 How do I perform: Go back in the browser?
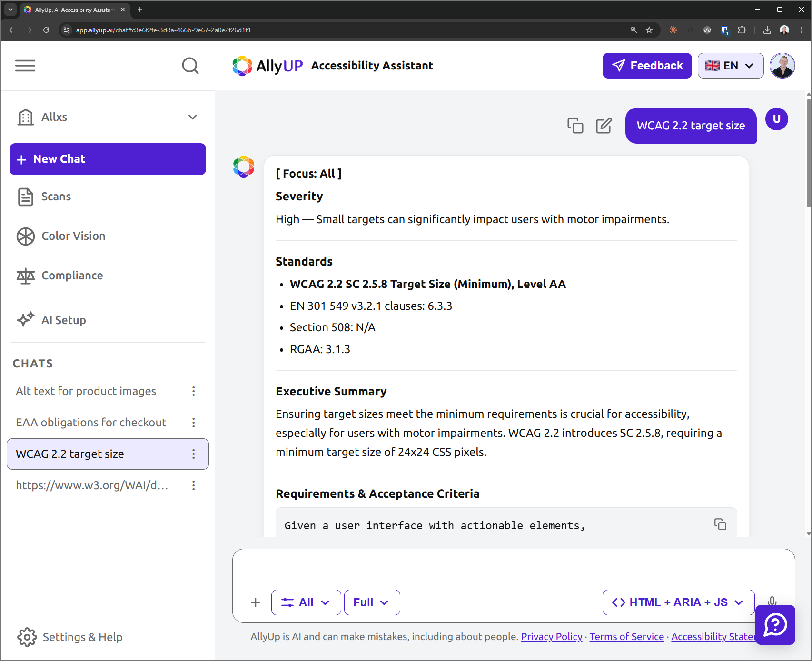(12, 30)
